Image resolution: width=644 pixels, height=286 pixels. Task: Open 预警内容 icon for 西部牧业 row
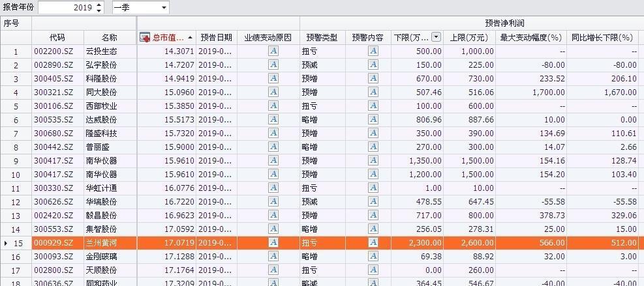pos(373,106)
